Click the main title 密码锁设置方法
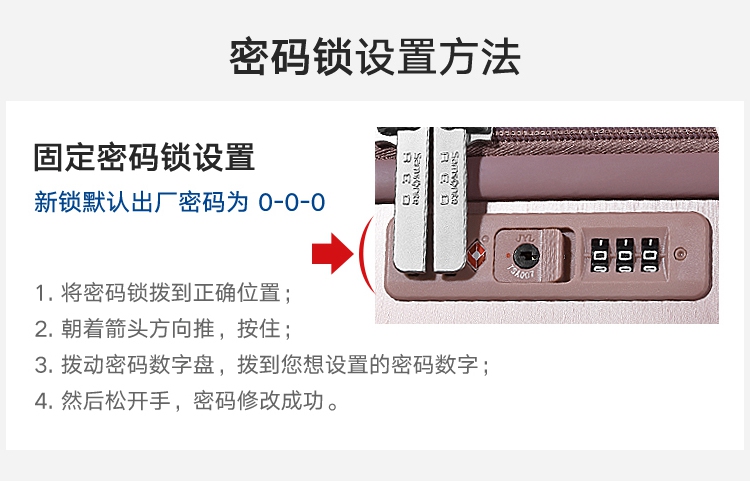The height and width of the screenshot is (481, 750). 375,57
